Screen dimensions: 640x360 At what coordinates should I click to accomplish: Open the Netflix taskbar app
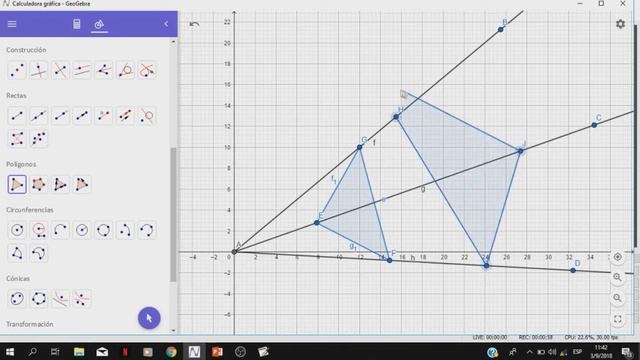coord(125,352)
